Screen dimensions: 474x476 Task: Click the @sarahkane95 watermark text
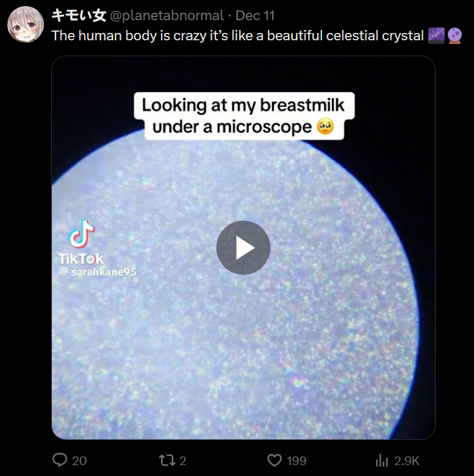click(x=98, y=272)
